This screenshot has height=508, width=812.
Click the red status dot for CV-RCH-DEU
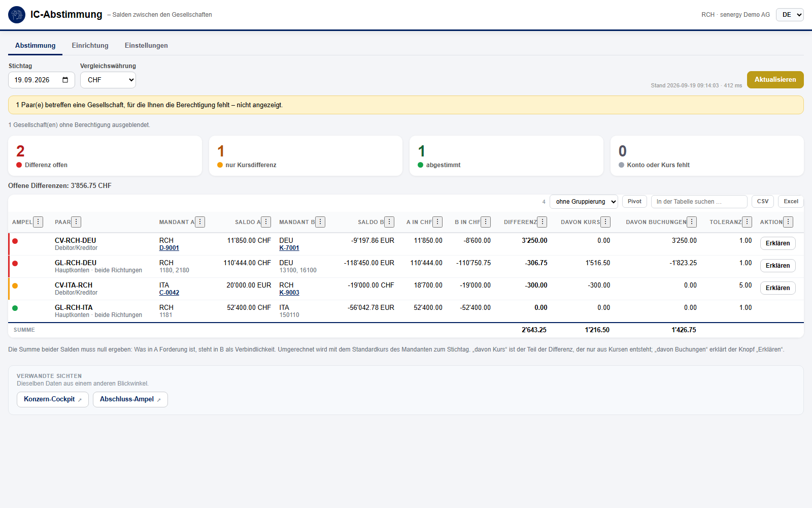click(x=15, y=241)
